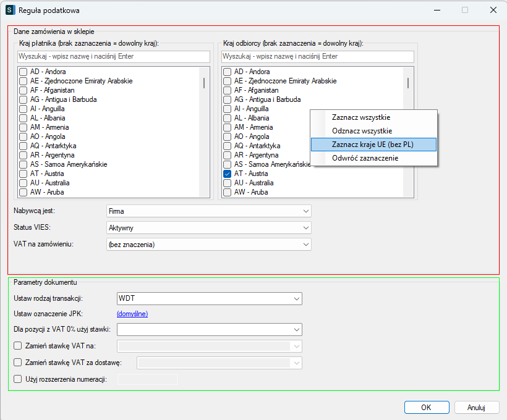Image resolution: width=507 pixels, height=420 pixels.
Task: Click the Anuluj button
Action: point(476,408)
